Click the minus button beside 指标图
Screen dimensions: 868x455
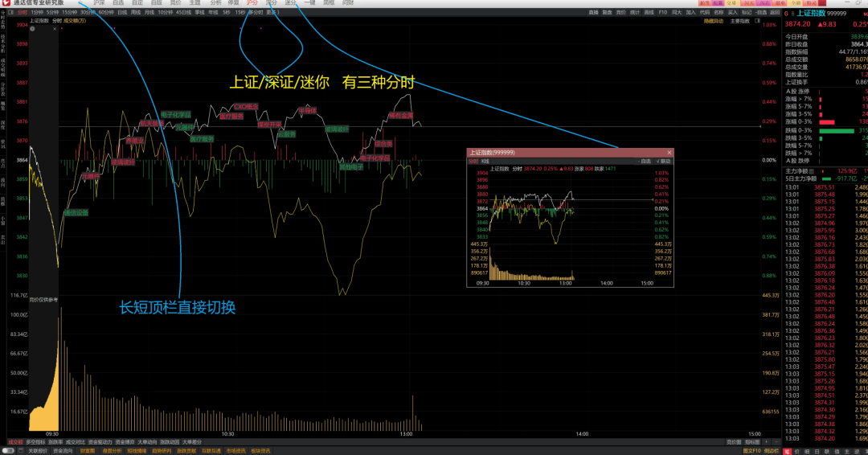tap(776, 441)
